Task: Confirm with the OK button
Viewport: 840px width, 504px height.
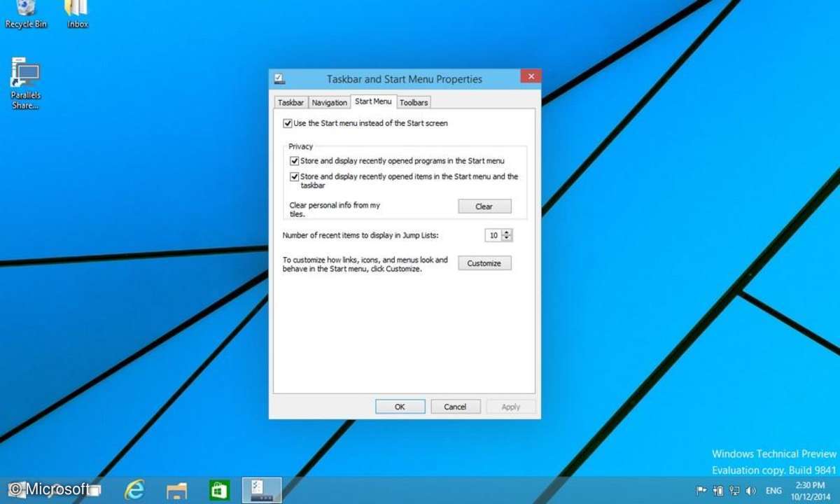Action: coord(400,407)
